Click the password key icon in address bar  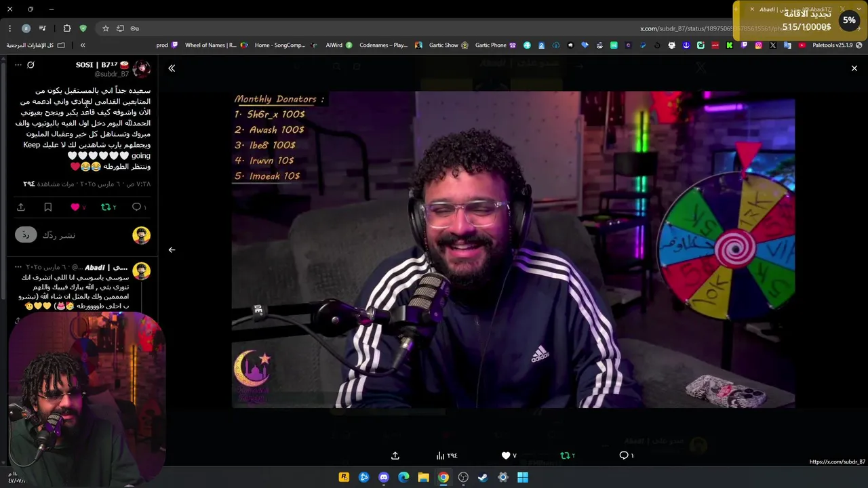coord(134,28)
